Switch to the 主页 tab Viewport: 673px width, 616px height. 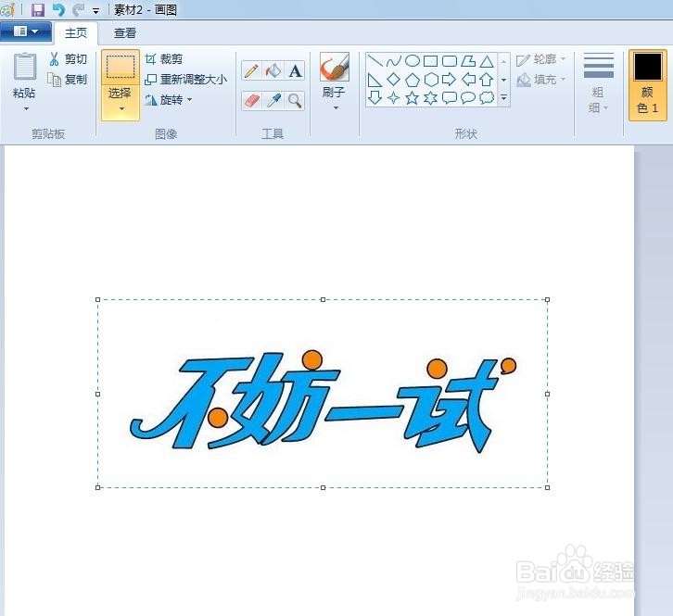[76, 33]
